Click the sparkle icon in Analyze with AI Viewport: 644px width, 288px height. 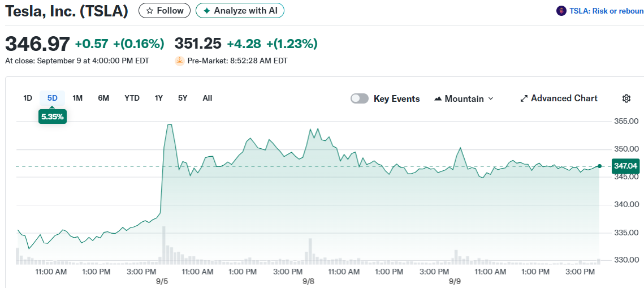[x=206, y=11]
